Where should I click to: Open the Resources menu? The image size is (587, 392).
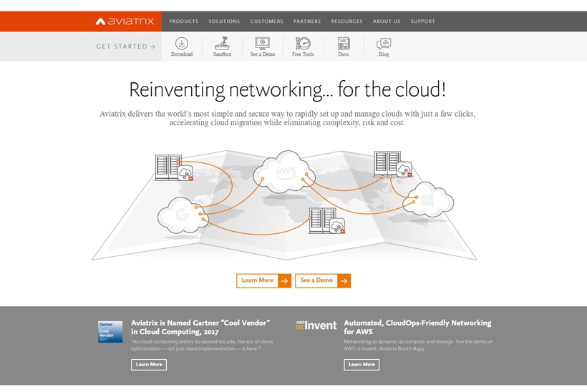pyautogui.click(x=346, y=21)
